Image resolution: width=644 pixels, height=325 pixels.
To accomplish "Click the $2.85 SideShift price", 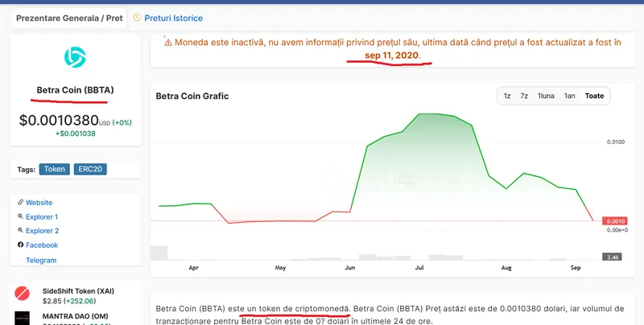I will (52, 301).
